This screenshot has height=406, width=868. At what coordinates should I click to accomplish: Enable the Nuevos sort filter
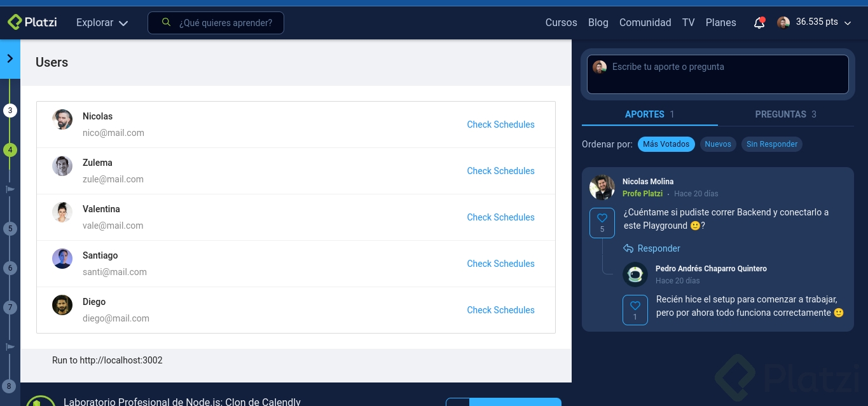(x=718, y=144)
